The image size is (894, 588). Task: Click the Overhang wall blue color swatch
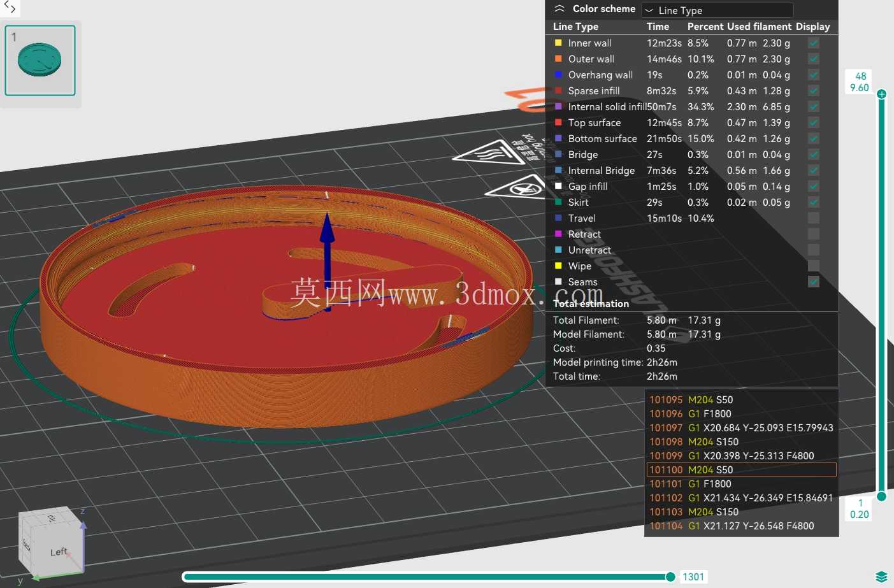[x=558, y=75]
